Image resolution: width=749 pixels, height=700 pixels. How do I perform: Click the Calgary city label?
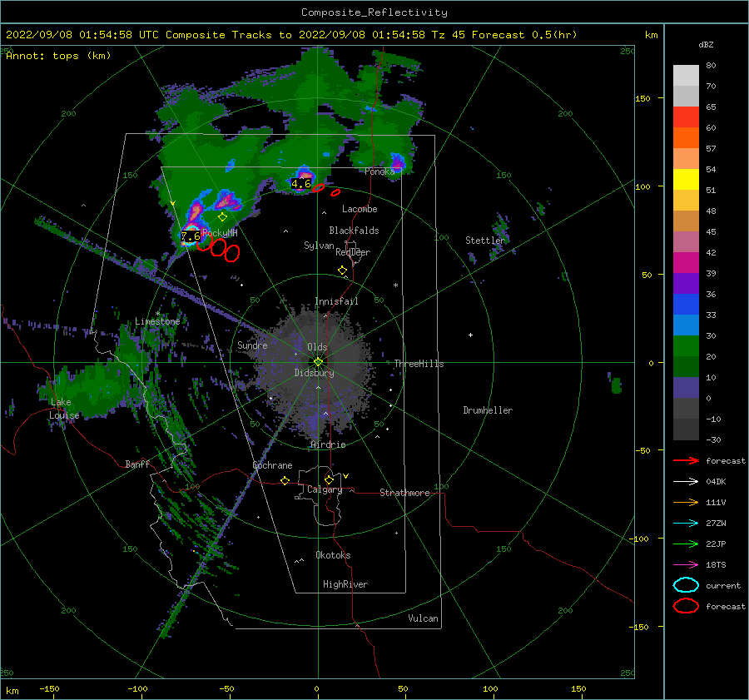coord(325,489)
